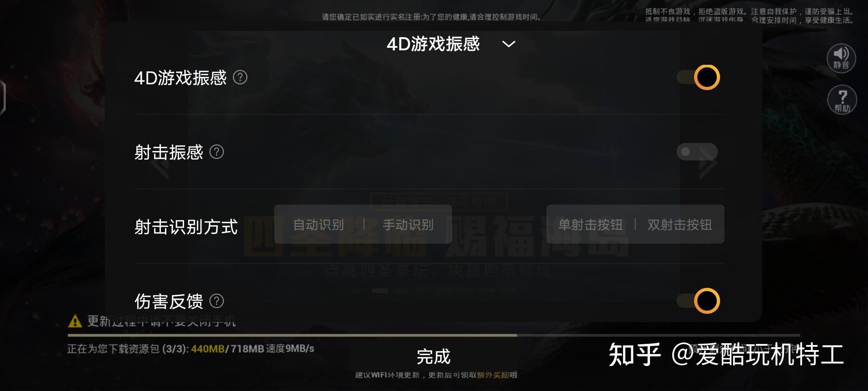Disable the 伤害反馈 toggle
This screenshot has height=391, width=868.
[698, 301]
